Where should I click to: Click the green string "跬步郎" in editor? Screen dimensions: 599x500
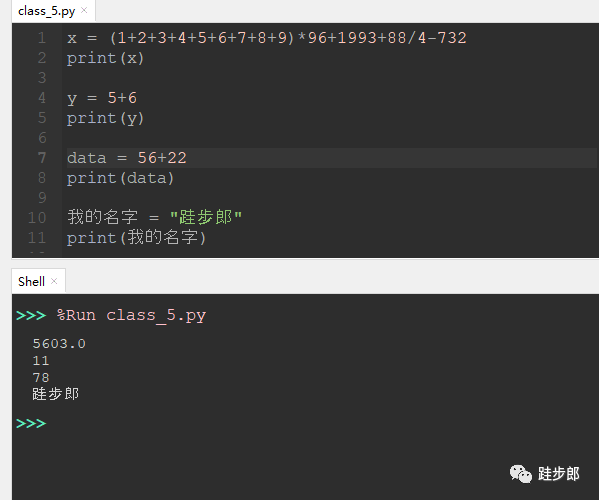206,217
